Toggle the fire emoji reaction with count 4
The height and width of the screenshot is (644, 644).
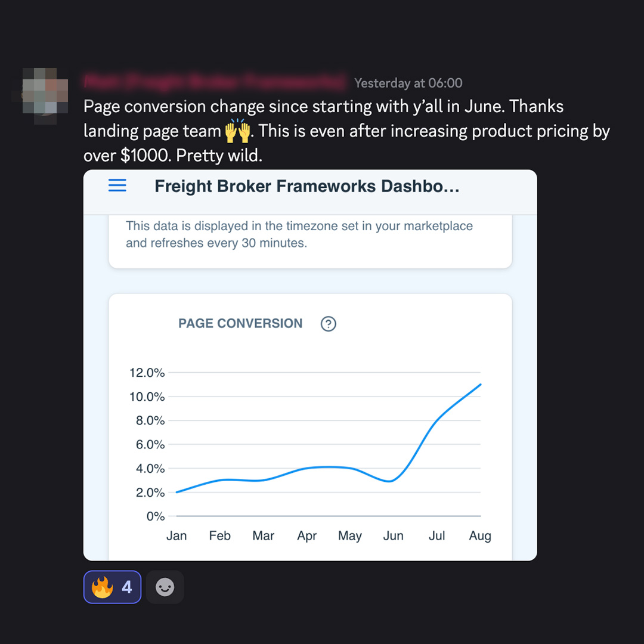click(112, 587)
